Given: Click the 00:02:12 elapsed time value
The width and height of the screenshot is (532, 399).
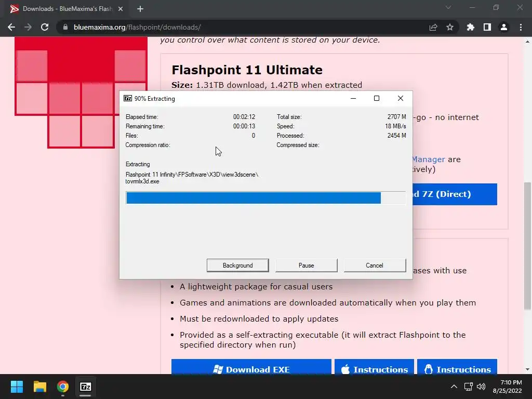Looking at the screenshot, I should [x=244, y=117].
